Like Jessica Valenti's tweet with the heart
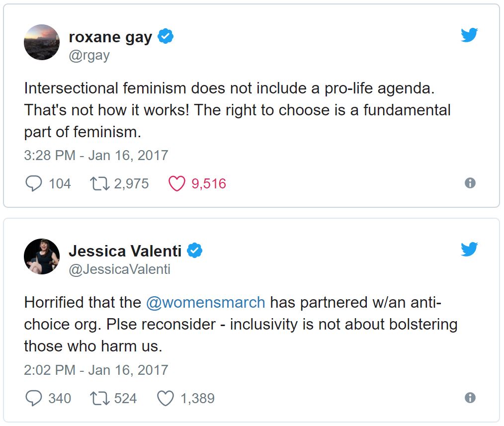 click(x=165, y=398)
